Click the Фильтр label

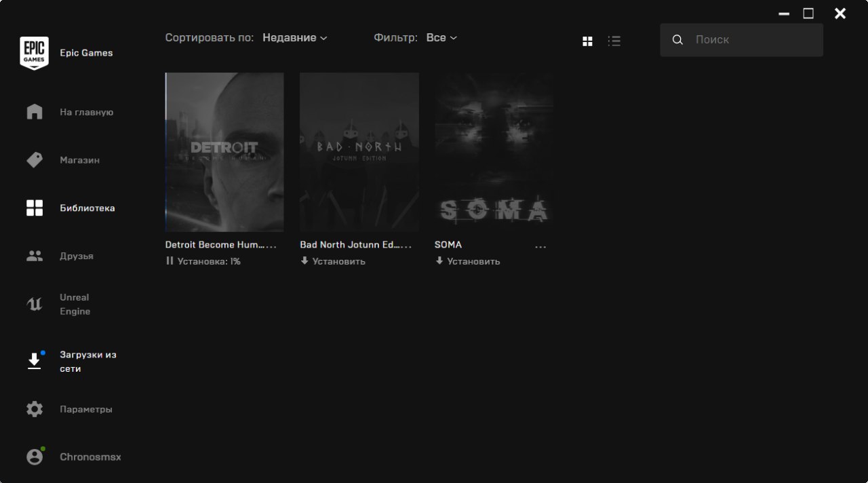pos(396,38)
